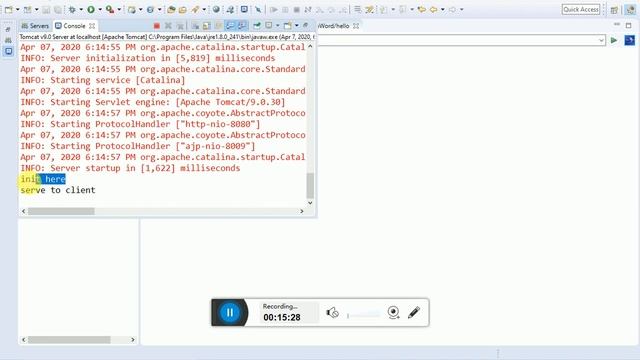Close the Word/hello tab

pyautogui.click(x=356, y=26)
